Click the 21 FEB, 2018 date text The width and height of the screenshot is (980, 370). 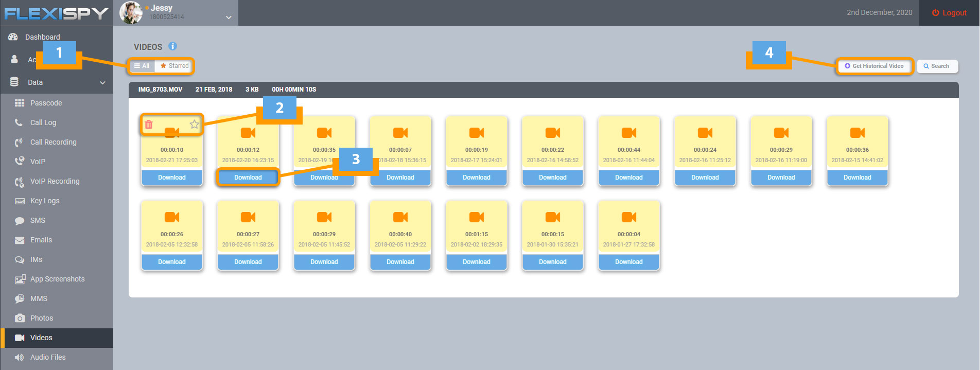tap(214, 90)
